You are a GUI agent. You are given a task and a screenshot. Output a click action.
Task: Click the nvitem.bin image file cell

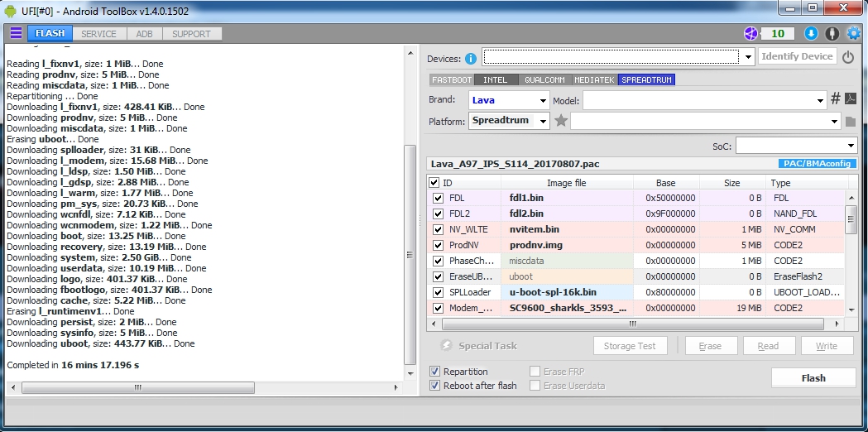[568, 229]
